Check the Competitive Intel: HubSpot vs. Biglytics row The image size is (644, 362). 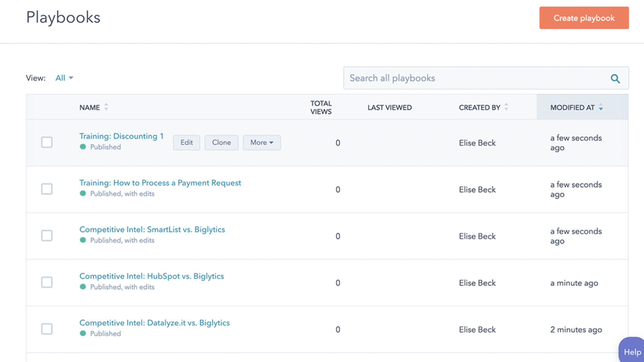[x=47, y=282]
